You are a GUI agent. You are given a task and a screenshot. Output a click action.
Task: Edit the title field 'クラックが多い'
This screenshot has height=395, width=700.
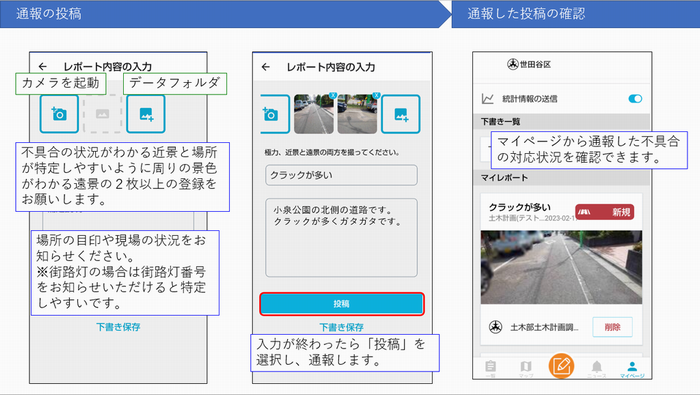342,175
